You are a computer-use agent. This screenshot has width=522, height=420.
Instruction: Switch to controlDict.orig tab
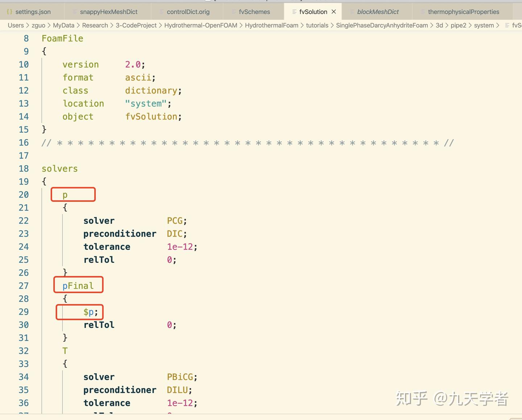coord(188,12)
